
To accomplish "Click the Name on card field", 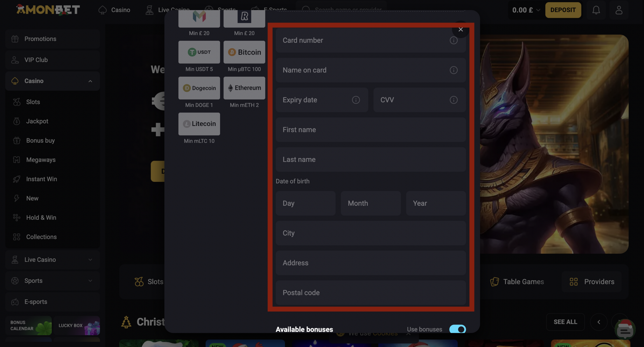I will pyautogui.click(x=362, y=70).
